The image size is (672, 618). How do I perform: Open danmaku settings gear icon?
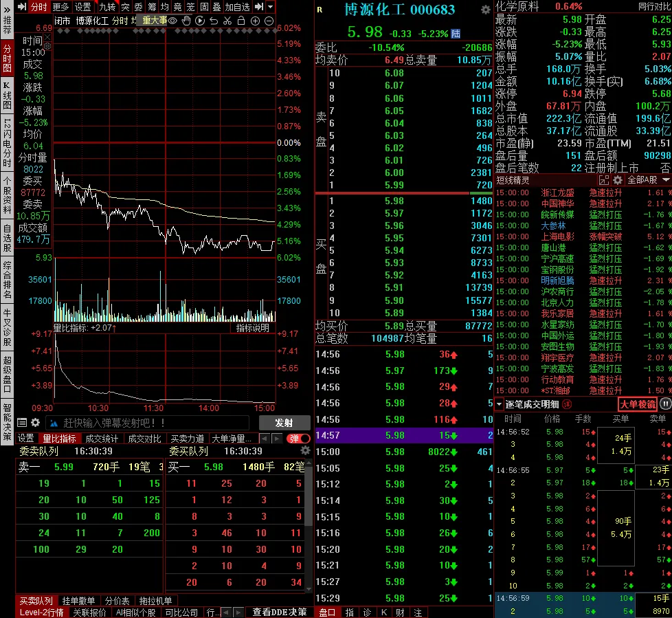(x=36, y=423)
